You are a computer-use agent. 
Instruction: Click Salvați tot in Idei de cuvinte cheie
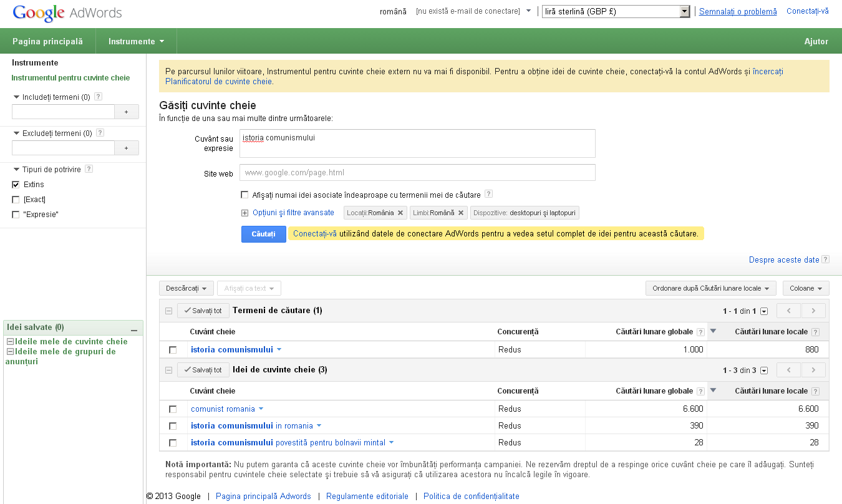[203, 370]
